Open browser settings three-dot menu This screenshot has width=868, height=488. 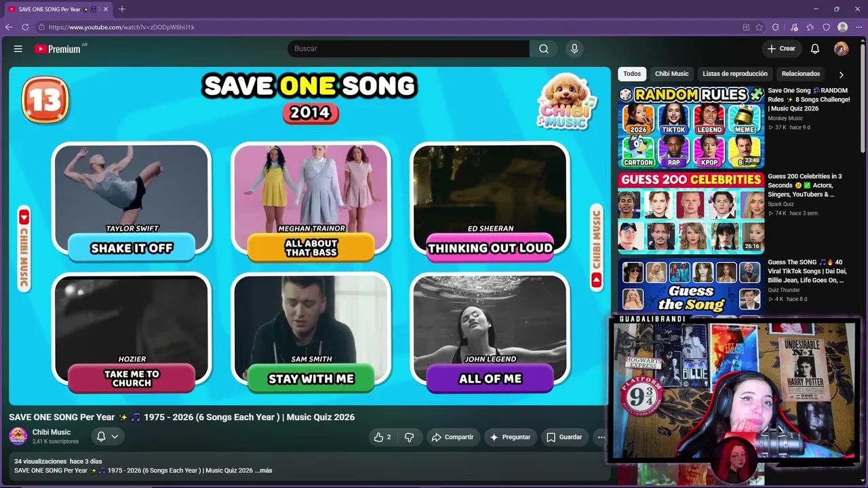(x=859, y=27)
